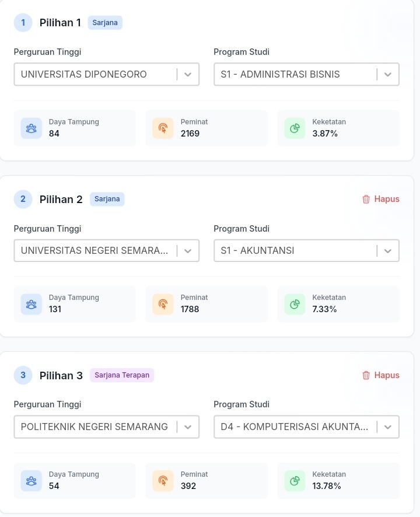The width and height of the screenshot is (420, 517).
Task: Click the Peminat label above 1788
Action: 194,298
